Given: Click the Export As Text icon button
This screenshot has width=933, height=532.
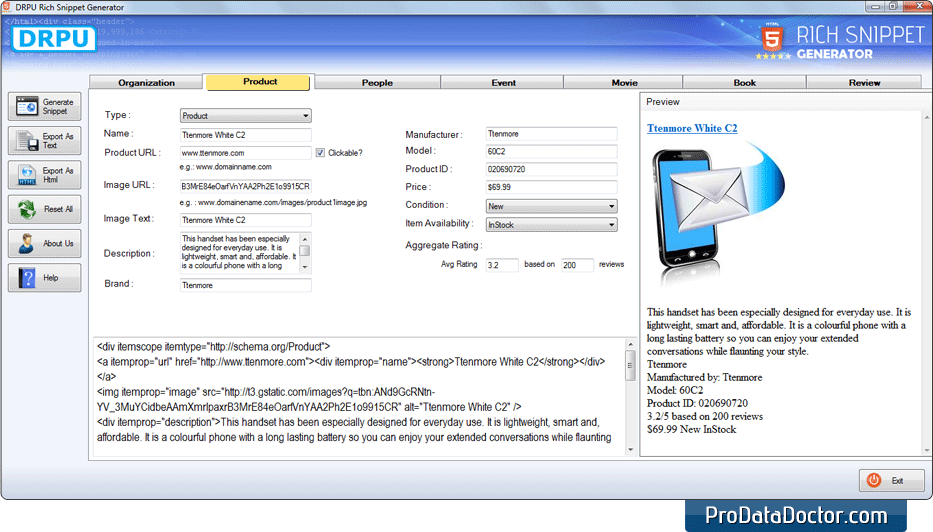Looking at the screenshot, I should coord(45,140).
